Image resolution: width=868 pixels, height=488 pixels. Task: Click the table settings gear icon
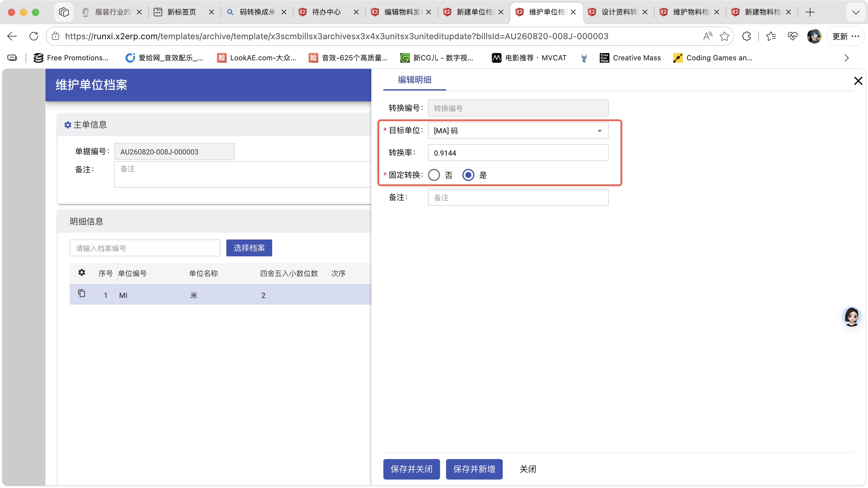[x=82, y=272]
